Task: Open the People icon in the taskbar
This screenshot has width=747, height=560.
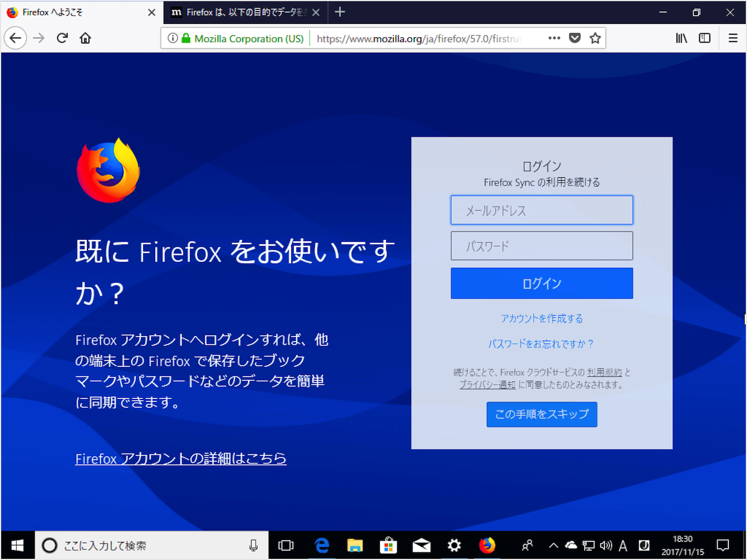Action: (x=527, y=545)
